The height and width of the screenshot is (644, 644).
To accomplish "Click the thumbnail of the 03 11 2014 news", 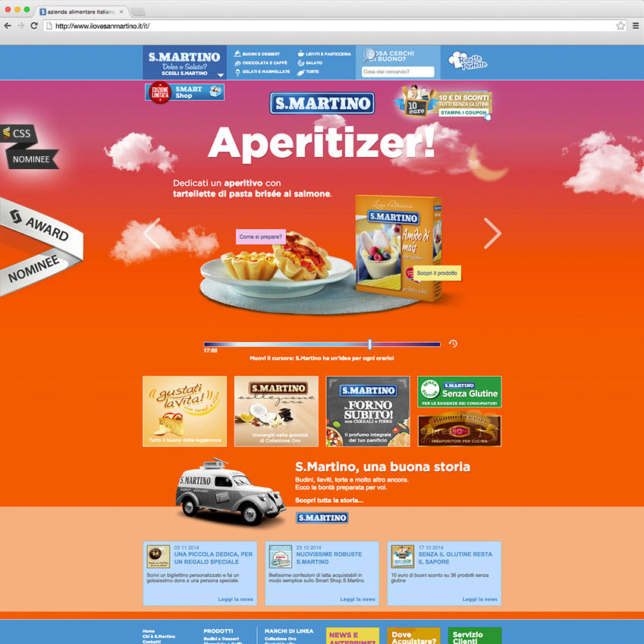I will [159, 557].
